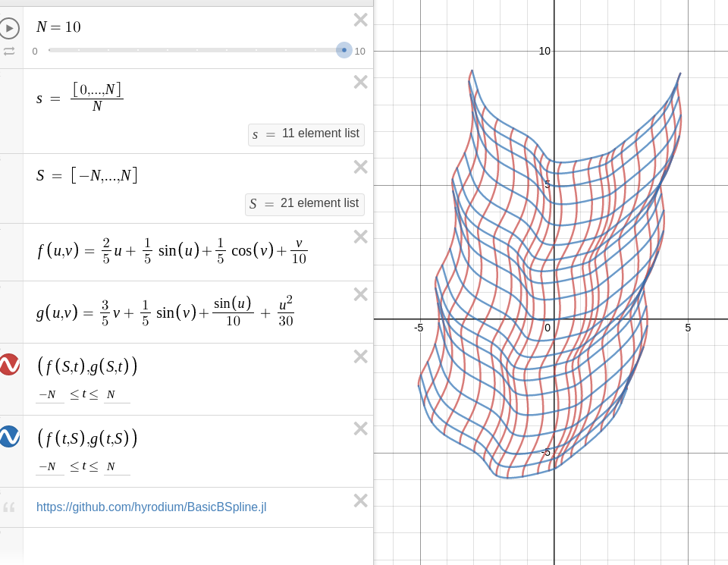Edit the blue curve upper bound N

click(x=116, y=466)
